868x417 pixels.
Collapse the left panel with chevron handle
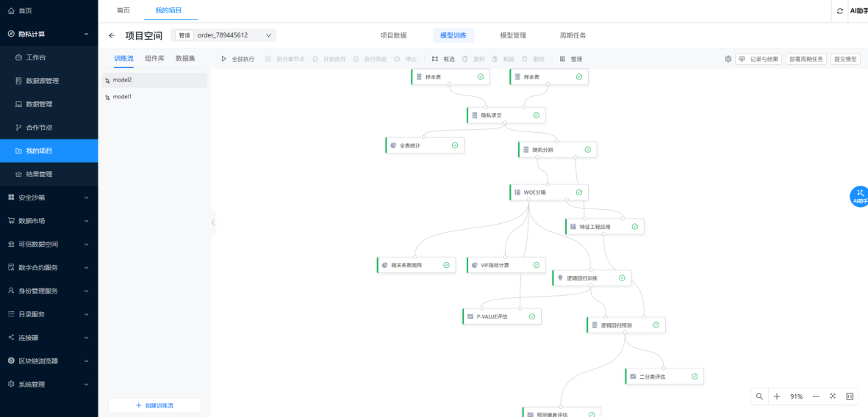212,222
